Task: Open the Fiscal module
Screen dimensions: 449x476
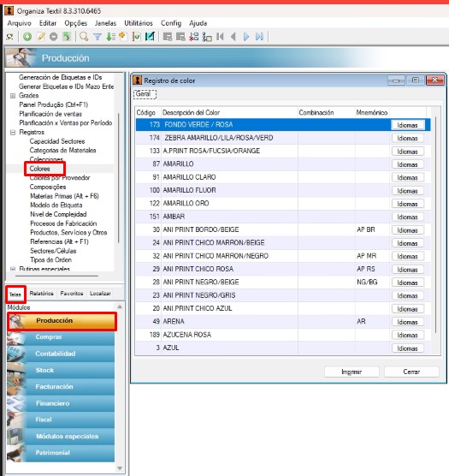Action: [61, 419]
